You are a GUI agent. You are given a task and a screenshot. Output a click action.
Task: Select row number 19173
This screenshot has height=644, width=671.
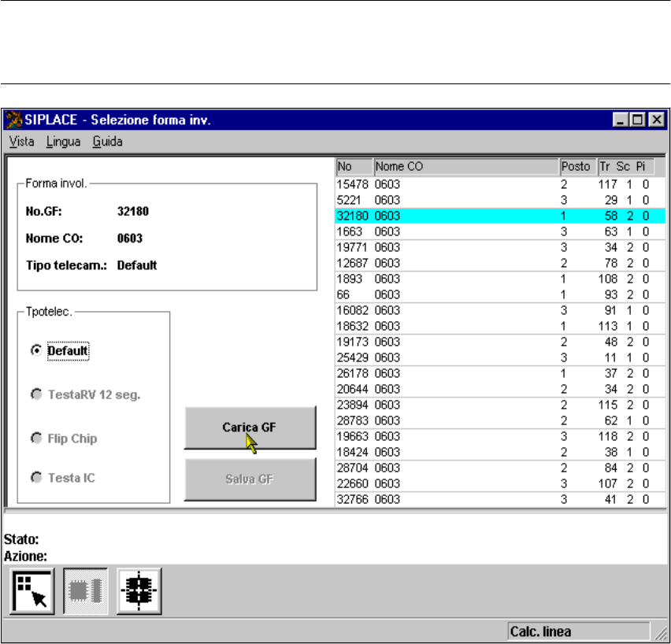coord(500,342)
